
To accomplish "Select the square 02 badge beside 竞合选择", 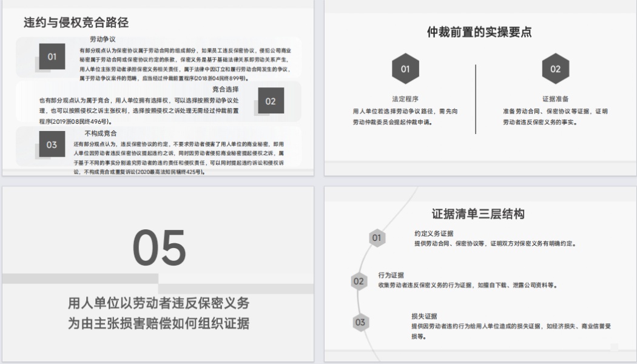I will click(270, 101).
